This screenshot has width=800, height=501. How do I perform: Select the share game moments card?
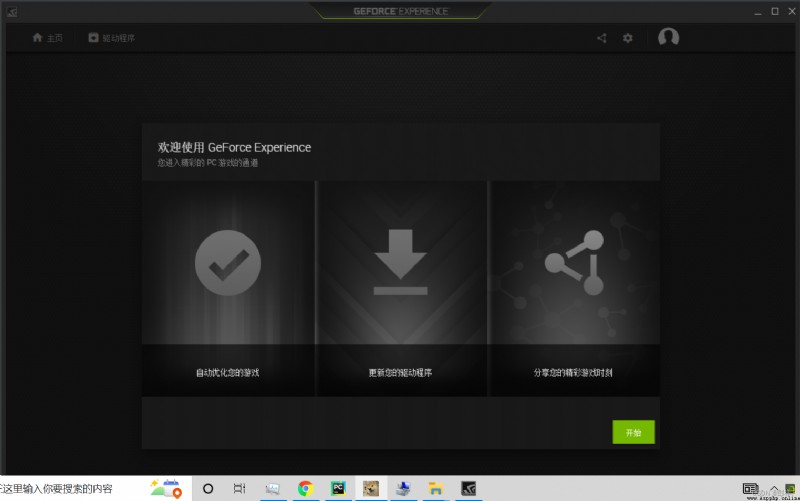[574, 288]
